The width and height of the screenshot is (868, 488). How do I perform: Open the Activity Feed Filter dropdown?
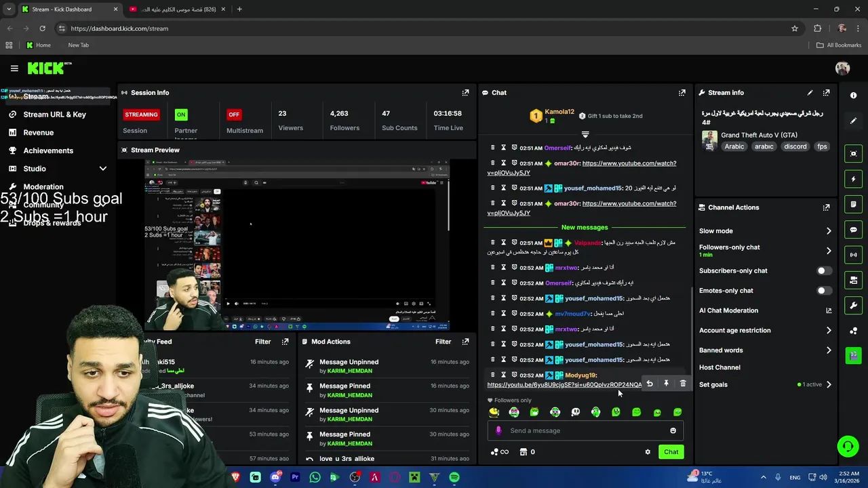[x=262, y=342]
